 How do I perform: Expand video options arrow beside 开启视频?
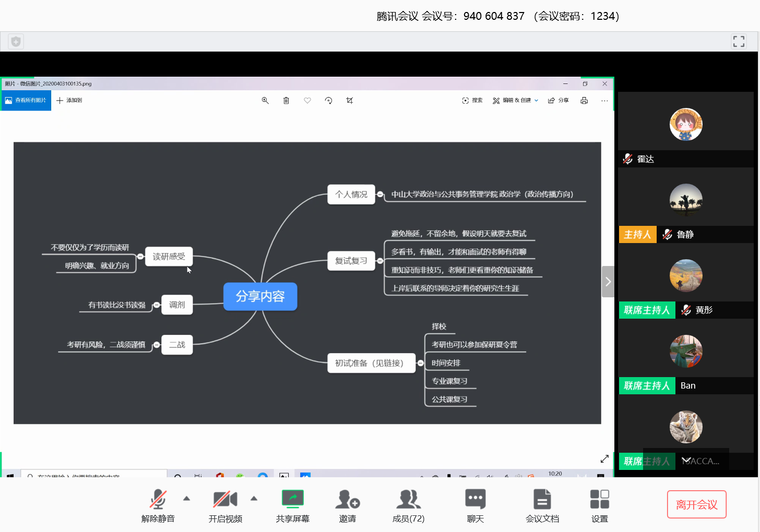click(x=254, y=499)
